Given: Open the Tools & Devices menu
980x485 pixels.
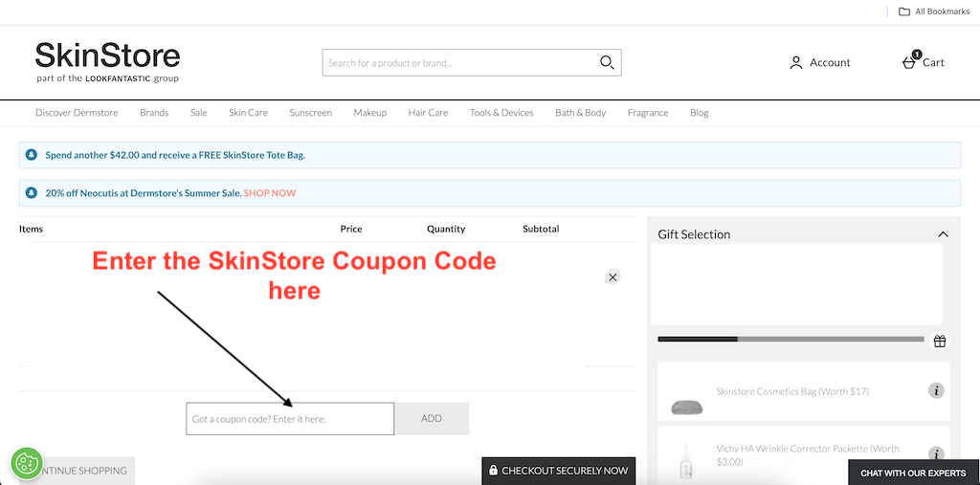Looking at the screenshot, I should click(x=501, y=113).
